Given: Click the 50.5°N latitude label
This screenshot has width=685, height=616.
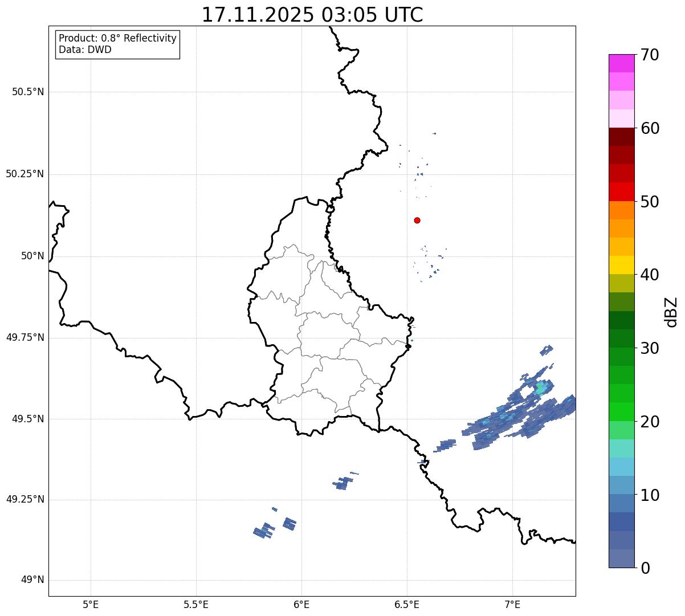Looking at the screenshot, I should (28, 92).
